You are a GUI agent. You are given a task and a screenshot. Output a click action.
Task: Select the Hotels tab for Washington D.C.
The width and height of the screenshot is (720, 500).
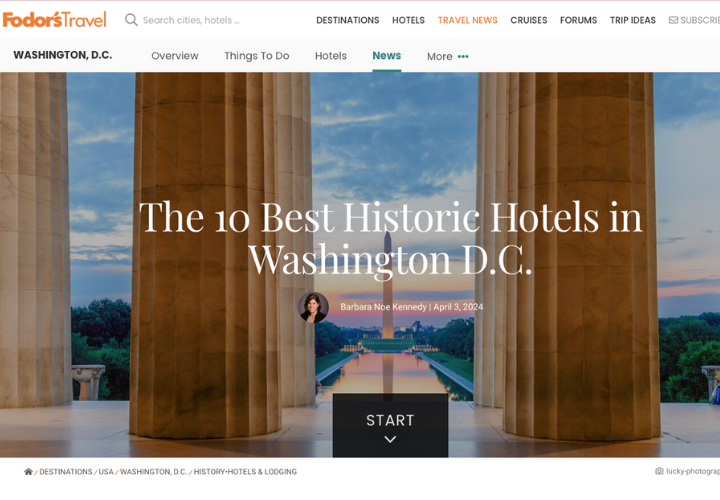[x=331, y=56]
